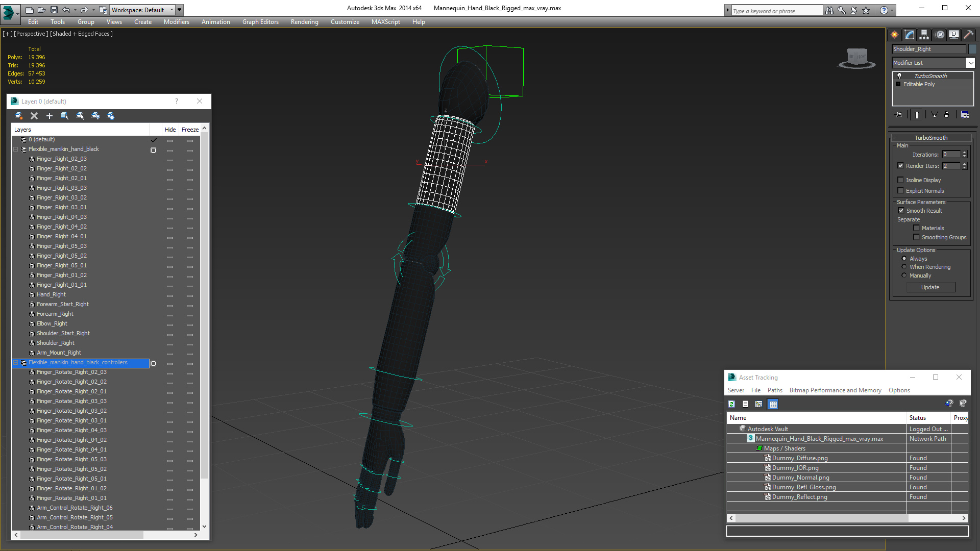Image resolution: width=980 pixels, height=551 pixels.
Task: Click Hide/Unhide All Layers icon
Action: (95, 116)
